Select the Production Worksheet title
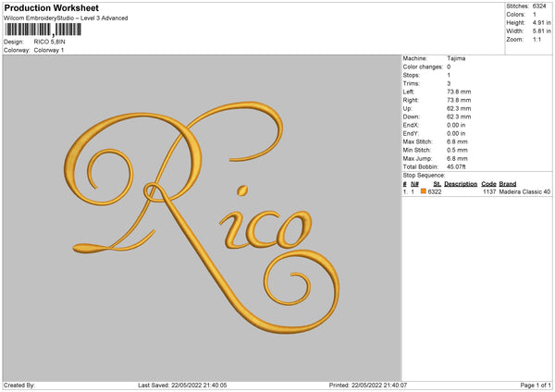Screen dimensions: 555x392 (52, 8)
